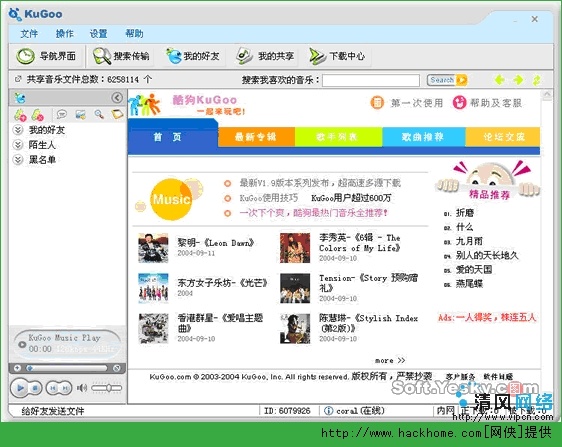Open the 第一次使用 guide link

[x=407, y=103]
